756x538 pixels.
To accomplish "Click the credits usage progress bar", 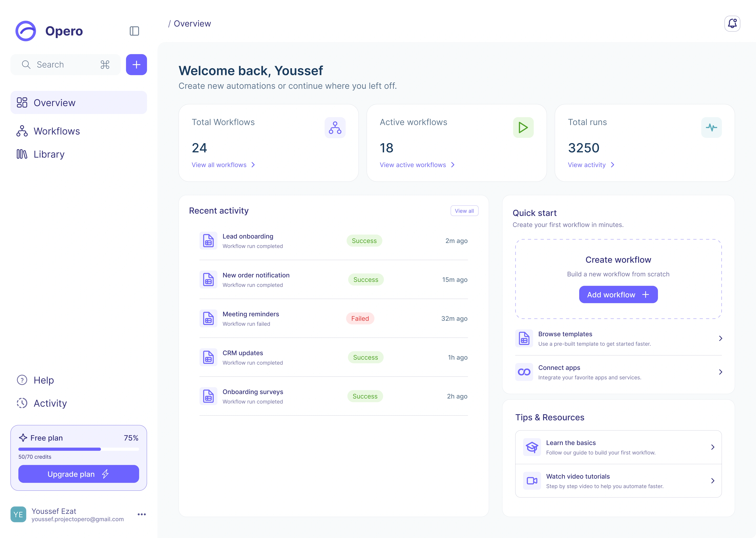I will tap(79, 449).
